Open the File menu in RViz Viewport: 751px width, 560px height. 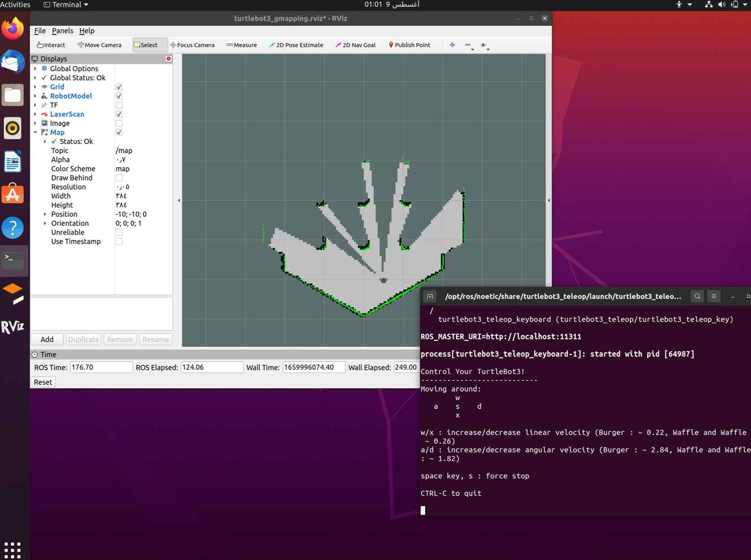click(x=40, y=30)
